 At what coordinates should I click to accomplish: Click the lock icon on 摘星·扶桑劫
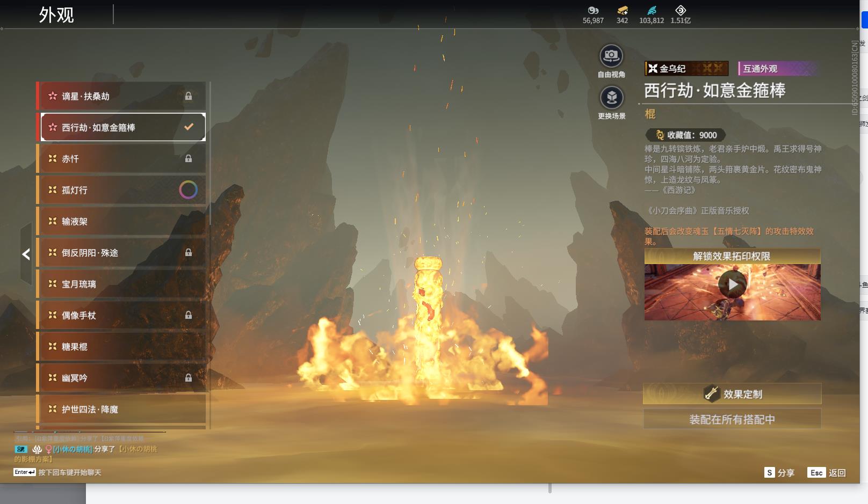point(189,96)
